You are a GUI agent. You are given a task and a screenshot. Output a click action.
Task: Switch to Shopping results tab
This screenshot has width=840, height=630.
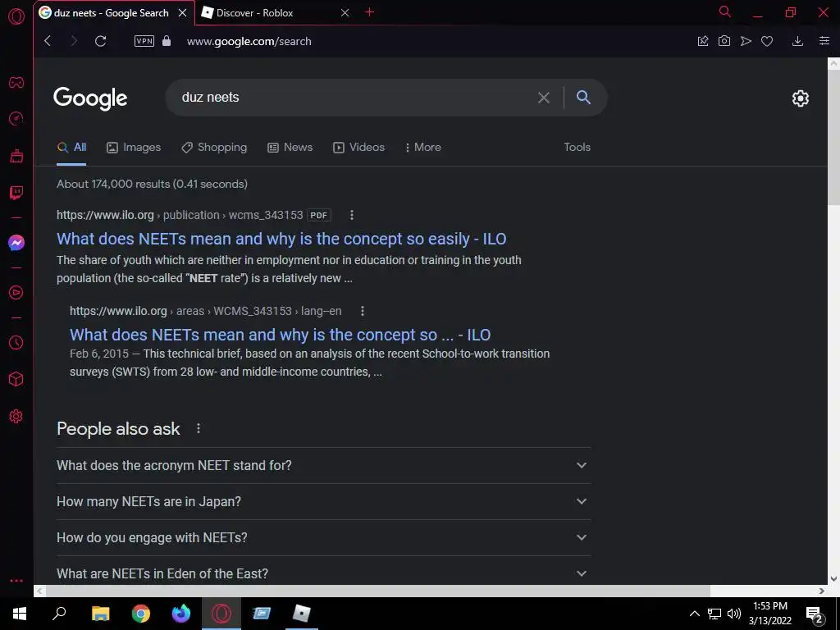[214, 148]
